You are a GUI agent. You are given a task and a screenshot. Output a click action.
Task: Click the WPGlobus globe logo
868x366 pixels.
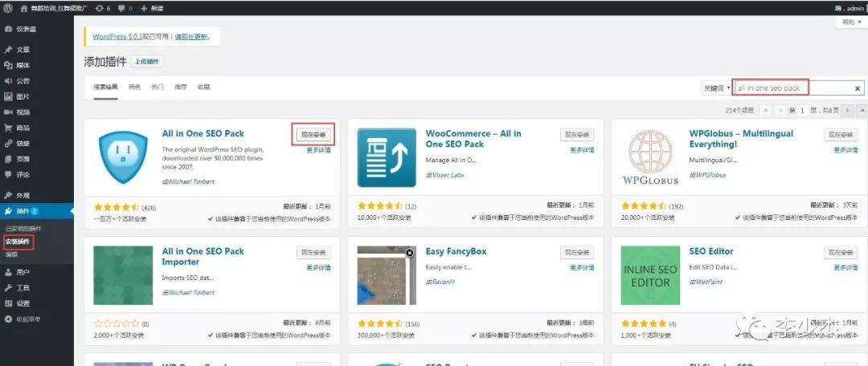click(x=650, y=157)
